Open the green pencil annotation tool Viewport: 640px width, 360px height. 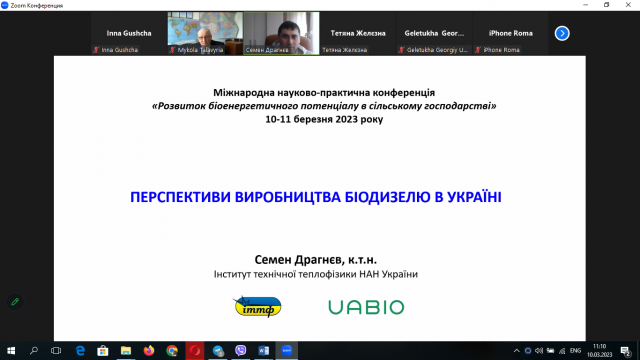[x=15, y=302]
